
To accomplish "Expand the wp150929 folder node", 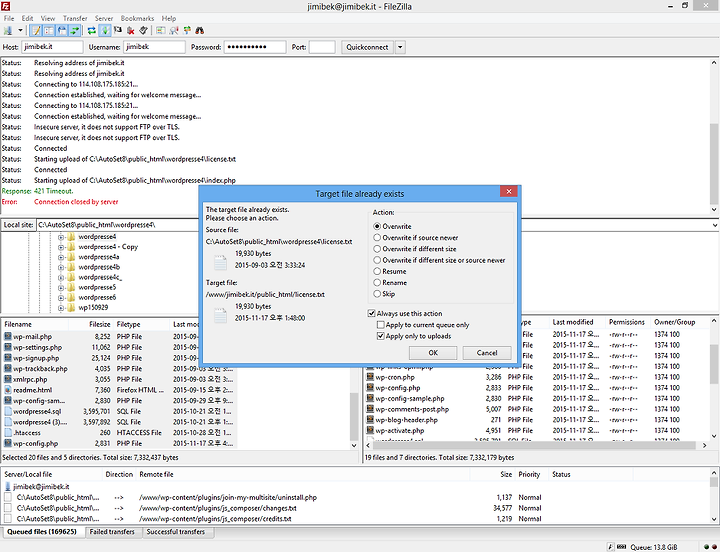I will coord(61,308).
